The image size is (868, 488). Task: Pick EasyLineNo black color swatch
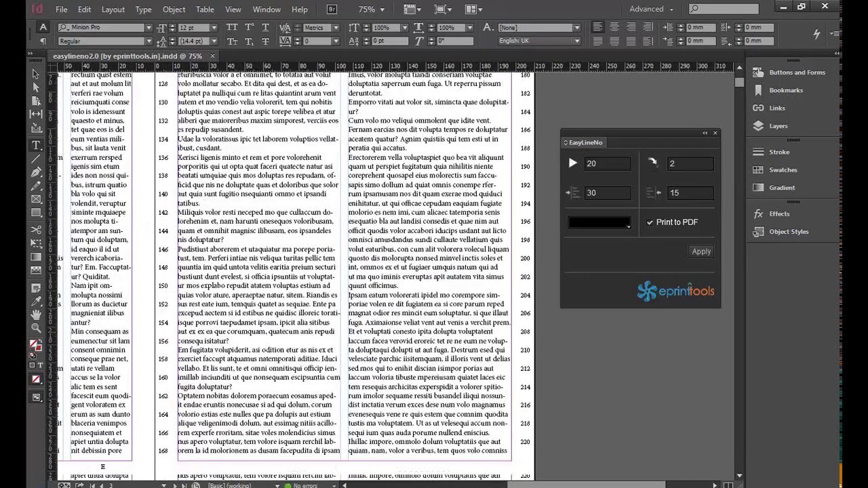tap(599, 222)
